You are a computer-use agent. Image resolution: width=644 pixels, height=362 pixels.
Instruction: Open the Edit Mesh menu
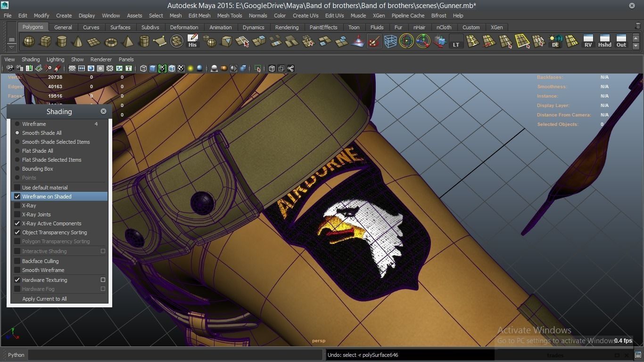pyautogui.click(x=199, y=16)
